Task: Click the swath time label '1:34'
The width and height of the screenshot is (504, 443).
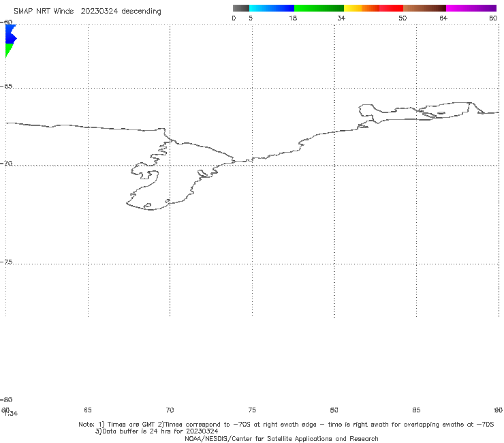Action: tap(12, 414)
